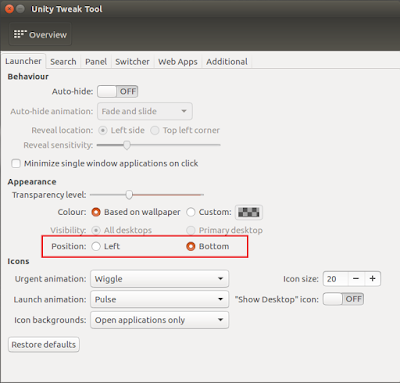Switch to the Switcher tab

[x=132, y=62]
